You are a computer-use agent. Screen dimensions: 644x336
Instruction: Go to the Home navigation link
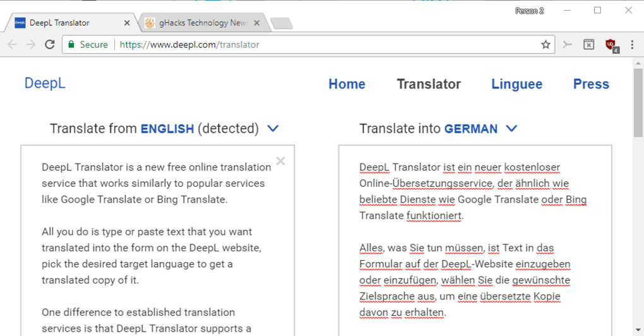tap(347, 84)
